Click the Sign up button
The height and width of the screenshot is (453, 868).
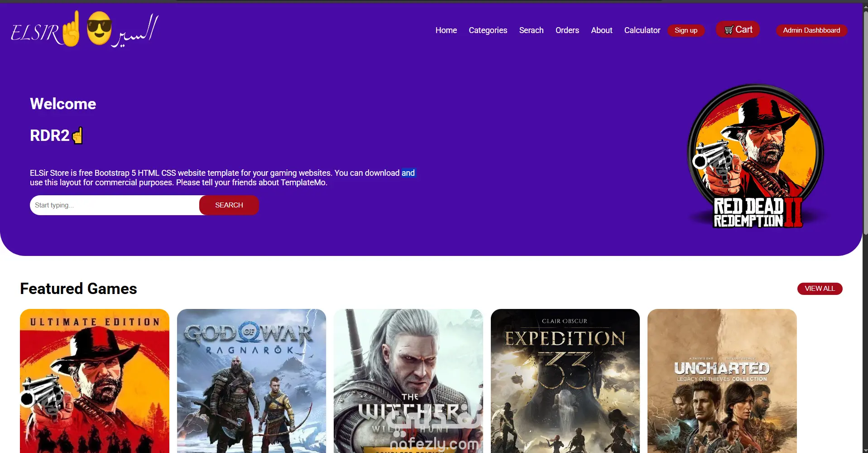[x=686, y=30]
